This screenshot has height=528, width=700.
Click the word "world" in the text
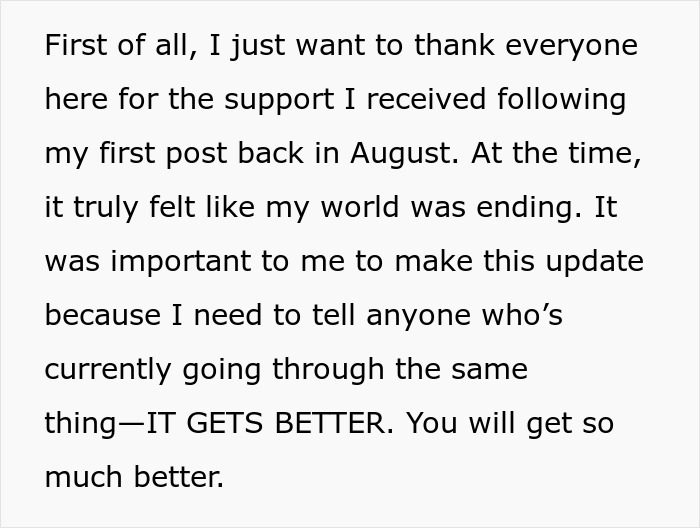pyautogui.click(x=359, y=209)
